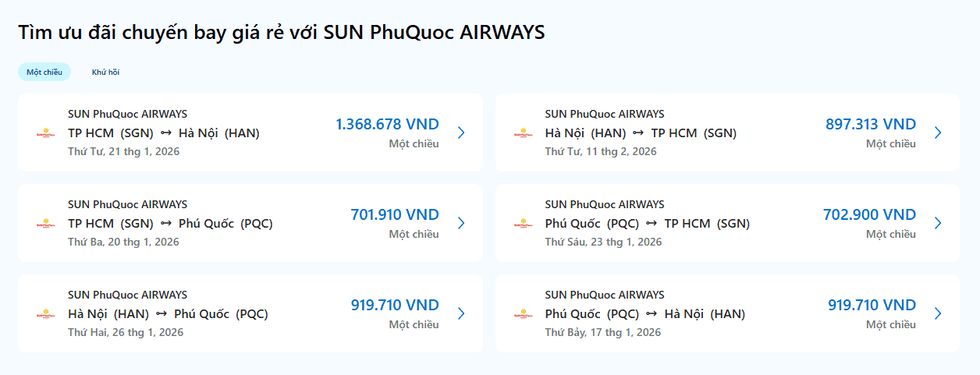This screenshot has width=980, height=375.
Task: Click airline logo on PQC to SGN card
Action: [521, 224]
